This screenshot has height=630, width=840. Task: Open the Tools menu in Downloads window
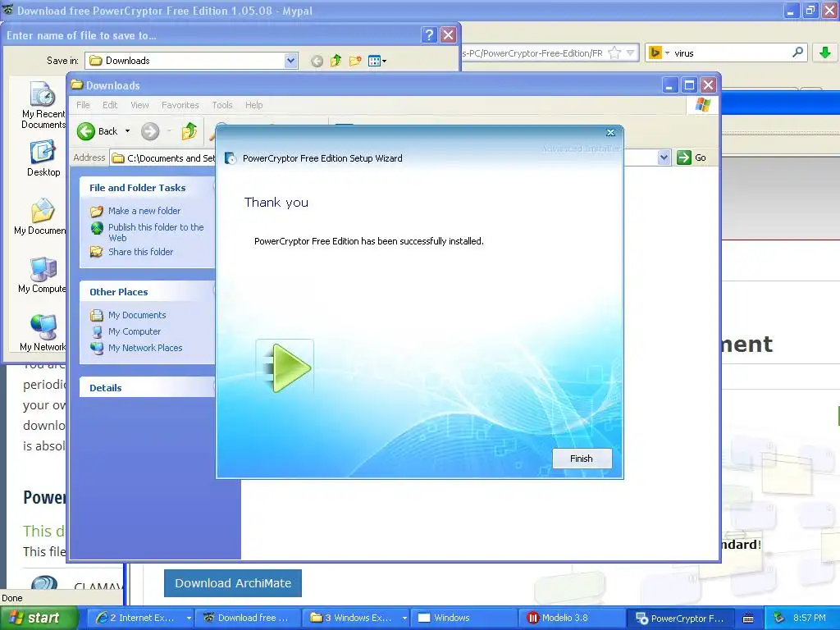[x=221, y=105]
